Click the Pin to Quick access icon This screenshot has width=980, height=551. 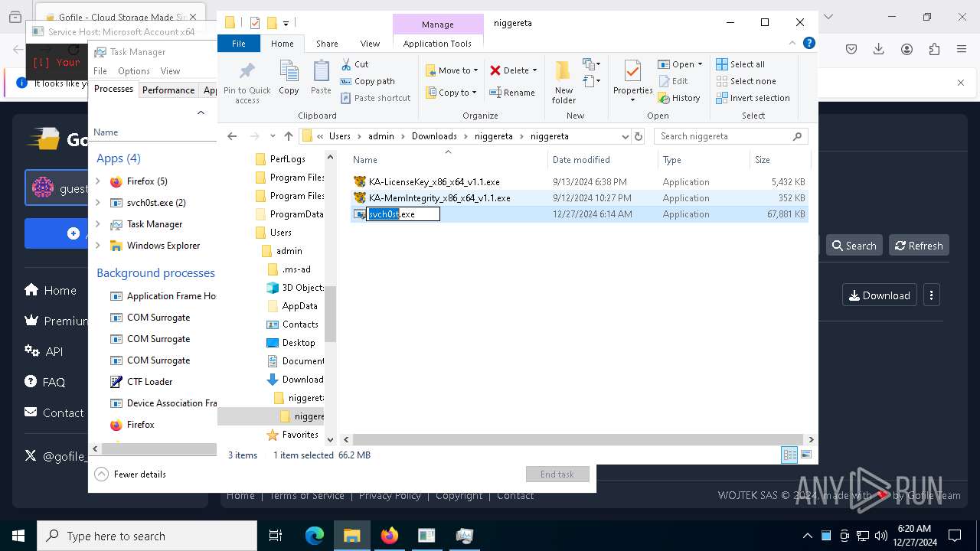tap(247, 83)
